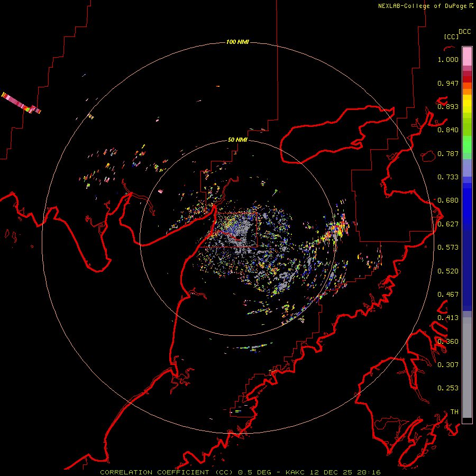The image size is (476, 476).
Task: Click the 0.307 scale value
Action: coord(448,365)
